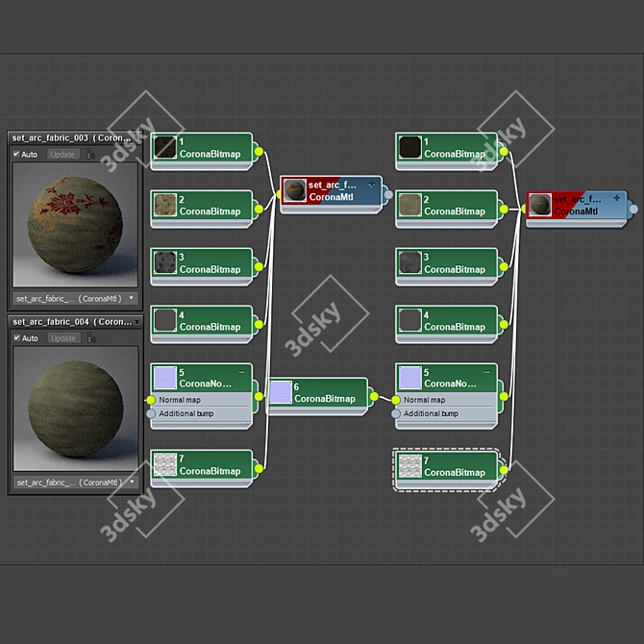Click output socket of left-group node 4 CoronaBitmap
The height and width of the screenshot is (644, 644).
(x=259, y=325)
